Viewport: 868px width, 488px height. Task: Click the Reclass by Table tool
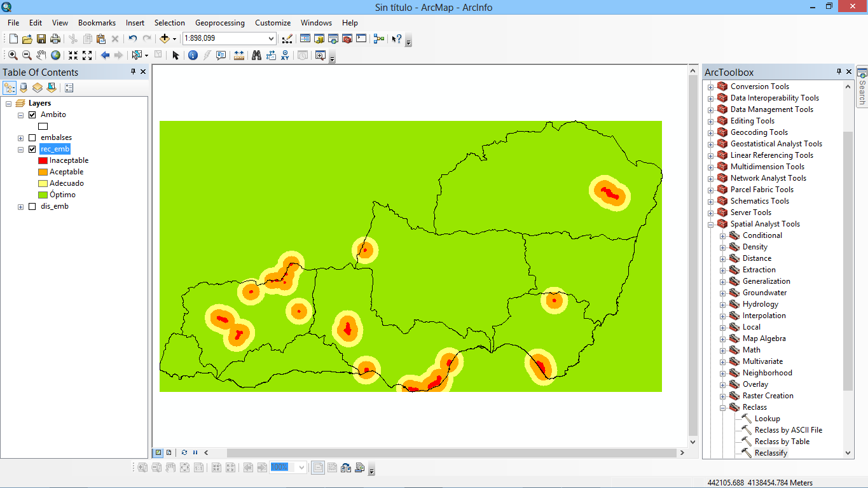(x=782, y=442)
